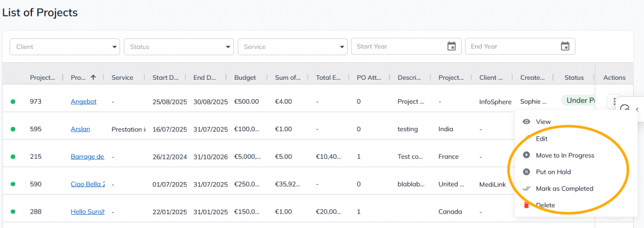644x228 pixels.
Task: Click the Actions column header
Action: point(614,77)
